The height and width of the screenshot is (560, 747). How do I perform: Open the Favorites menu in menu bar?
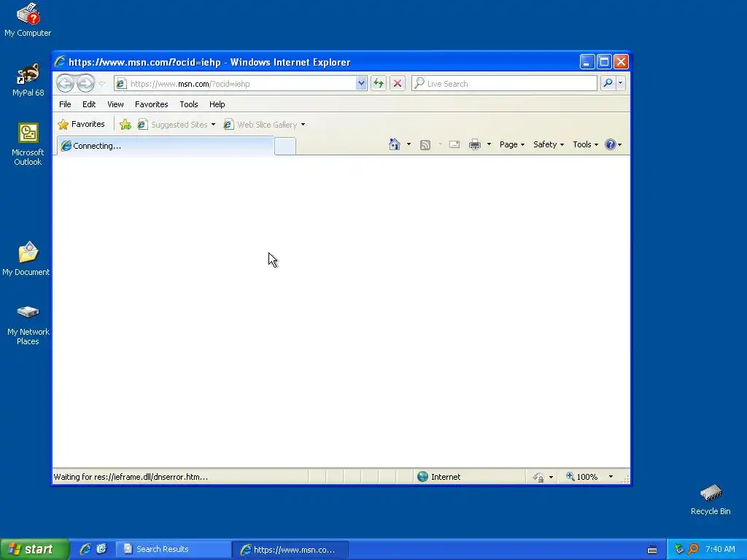pyautogui.click(x=152, y=104)
